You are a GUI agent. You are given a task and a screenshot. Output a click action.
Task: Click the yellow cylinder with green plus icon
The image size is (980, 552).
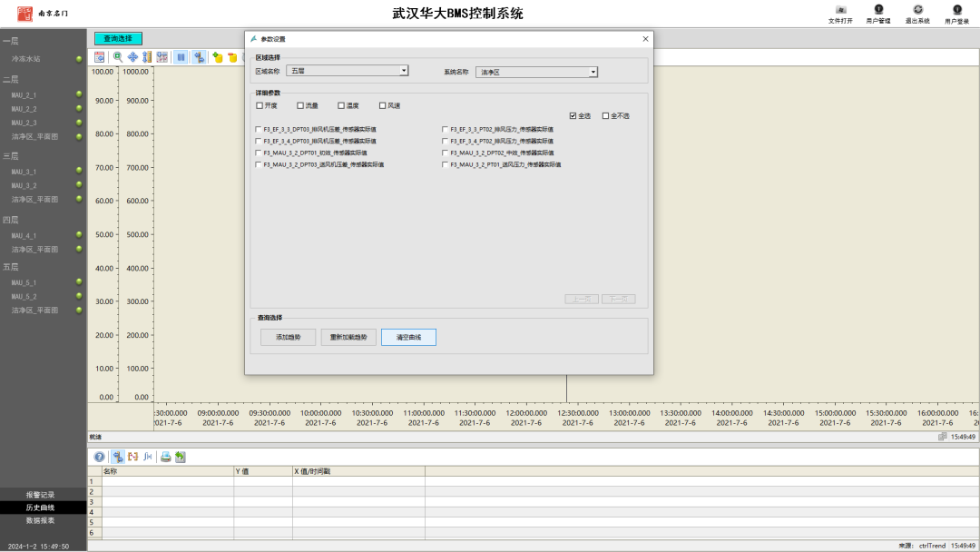click(x=218, y=57)
